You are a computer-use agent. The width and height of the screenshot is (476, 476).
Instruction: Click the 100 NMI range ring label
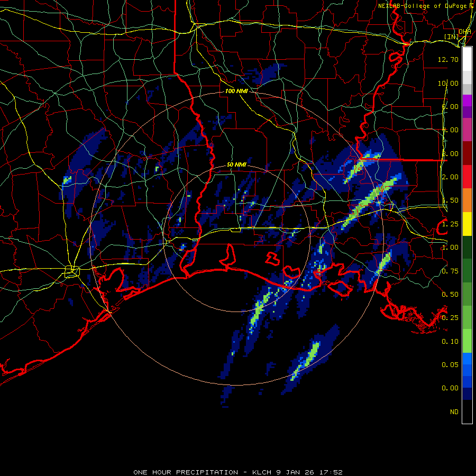(236, 91)
